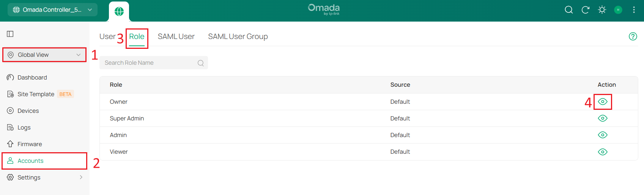Image resolution: width=644 pixels, height=195 pixels.
Task: Click the globe tab icon in header
Action: point(119,12)
